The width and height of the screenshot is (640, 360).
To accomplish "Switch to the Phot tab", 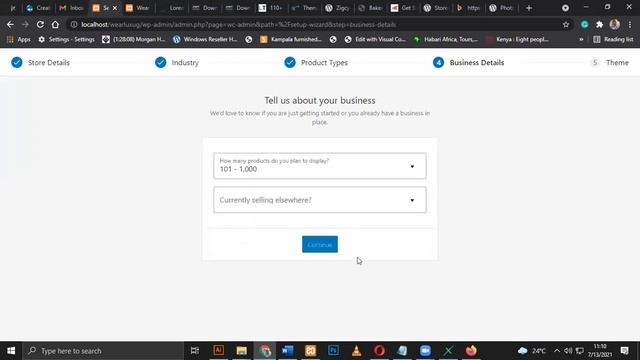I will coord(502,8).
